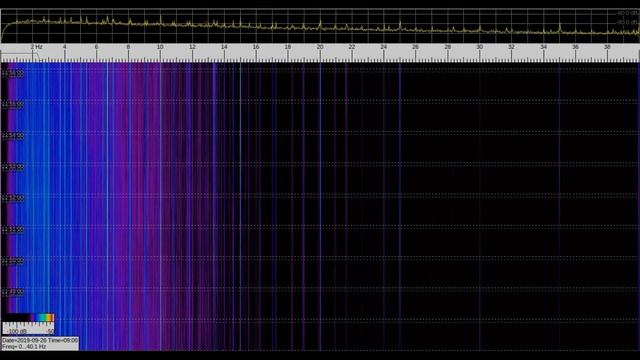Click the 2 Hz frequency ruler label

(36, 47)
